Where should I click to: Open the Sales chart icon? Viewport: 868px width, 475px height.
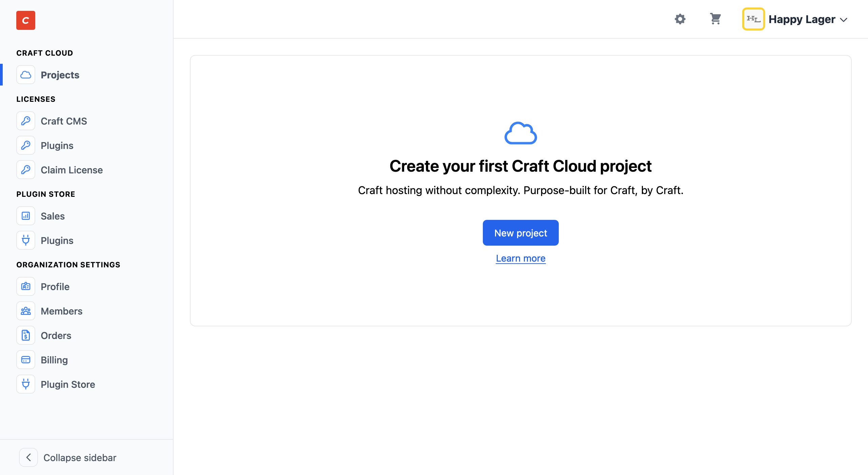tap(25, 216)
